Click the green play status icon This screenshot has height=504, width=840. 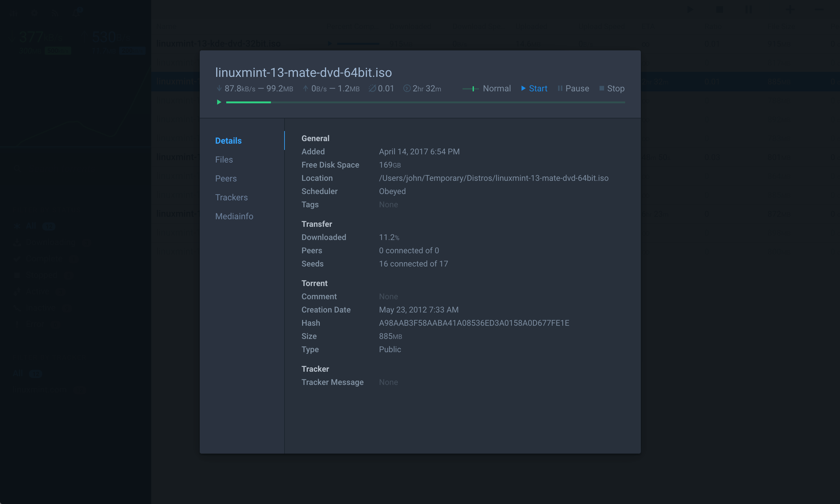[x=219, y=102]
